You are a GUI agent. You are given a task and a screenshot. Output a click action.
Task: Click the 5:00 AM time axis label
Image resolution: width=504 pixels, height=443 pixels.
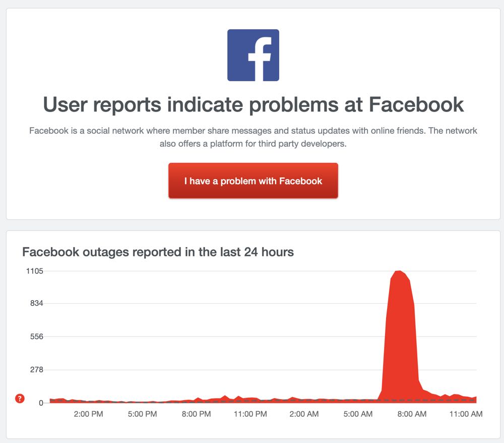tap(358, 414)
